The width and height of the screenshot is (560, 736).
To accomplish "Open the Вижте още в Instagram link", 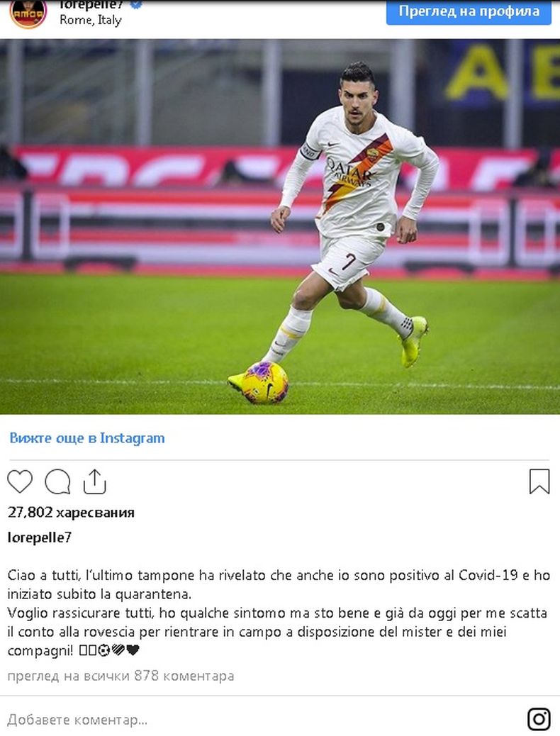I will (x=87, y=438).
